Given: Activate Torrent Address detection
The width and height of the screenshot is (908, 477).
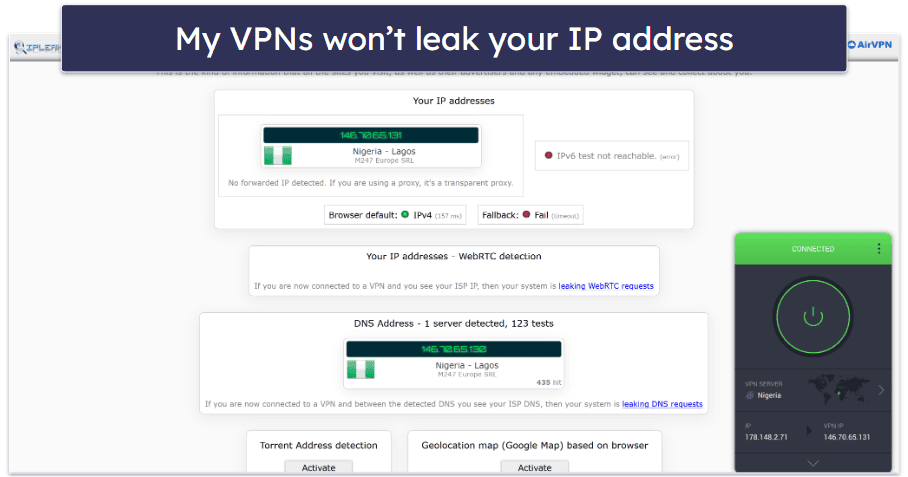Looking at the screenshot, I should 318,467.
